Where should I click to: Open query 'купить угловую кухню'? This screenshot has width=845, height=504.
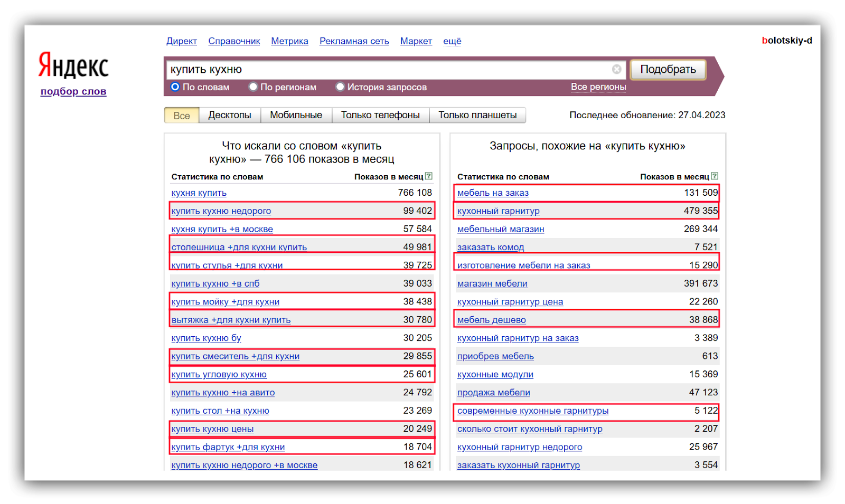[x=219, y=375]
